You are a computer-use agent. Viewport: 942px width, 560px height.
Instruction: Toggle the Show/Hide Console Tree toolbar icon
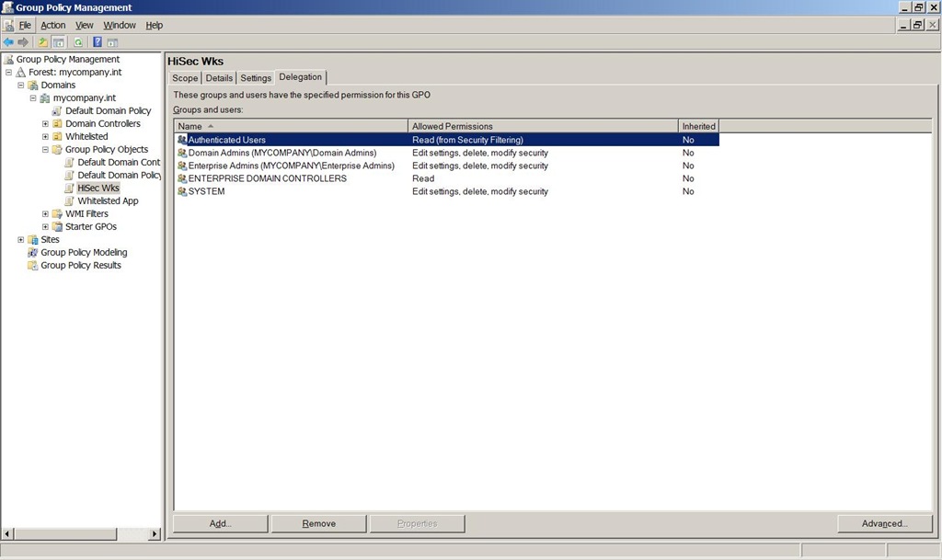58,42
